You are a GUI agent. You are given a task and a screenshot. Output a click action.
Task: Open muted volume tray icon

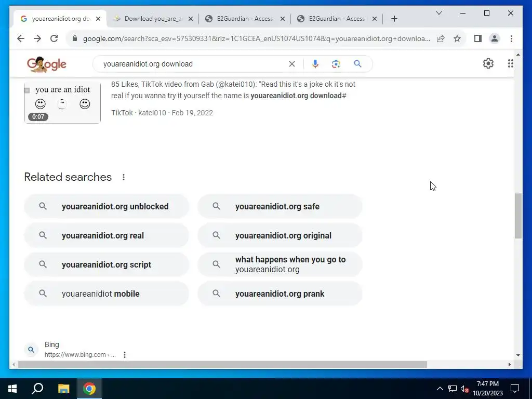click(x=464, y=389)
